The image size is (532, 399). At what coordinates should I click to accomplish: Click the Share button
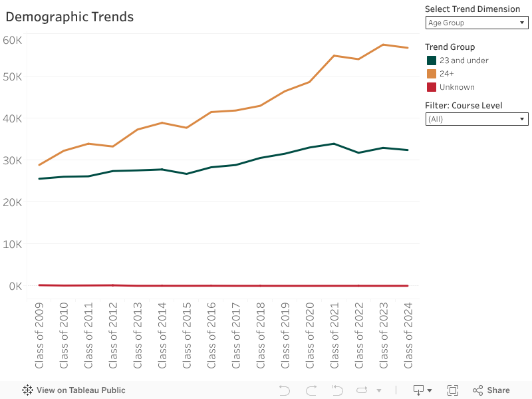[x=497, y=390]
